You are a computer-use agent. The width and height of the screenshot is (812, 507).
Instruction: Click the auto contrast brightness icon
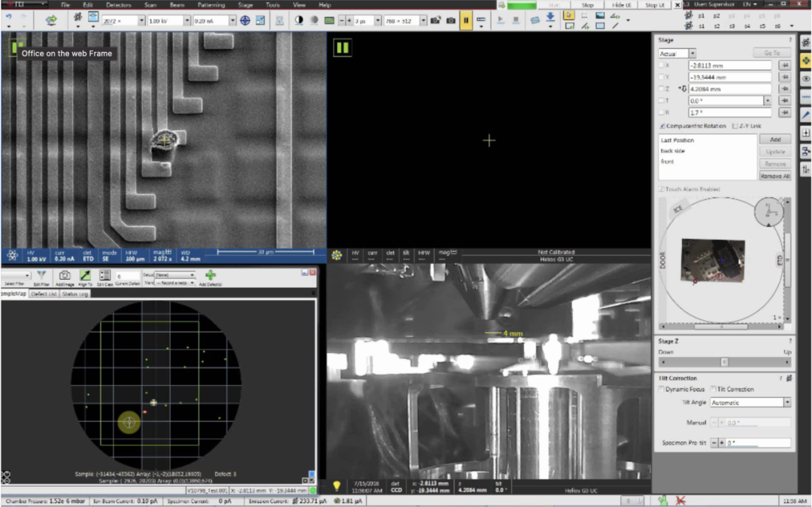pyautogui.click(x=298, y=20)
